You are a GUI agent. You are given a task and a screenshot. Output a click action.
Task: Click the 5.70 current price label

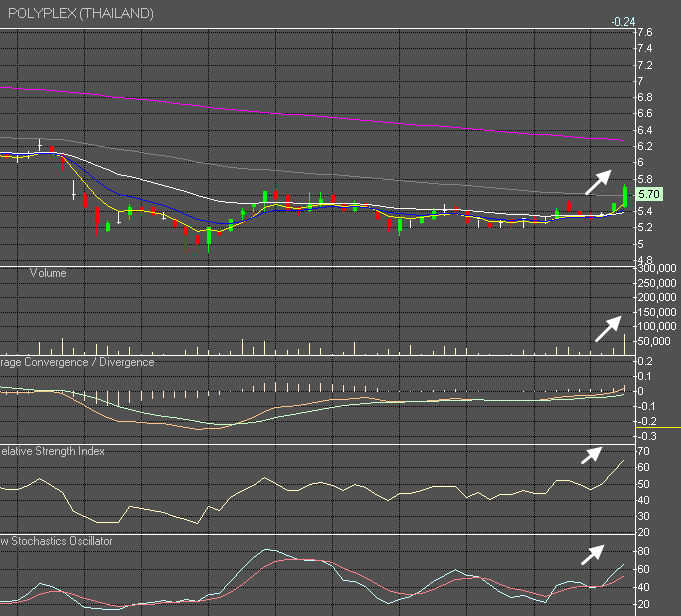click(x=649, y=194)
